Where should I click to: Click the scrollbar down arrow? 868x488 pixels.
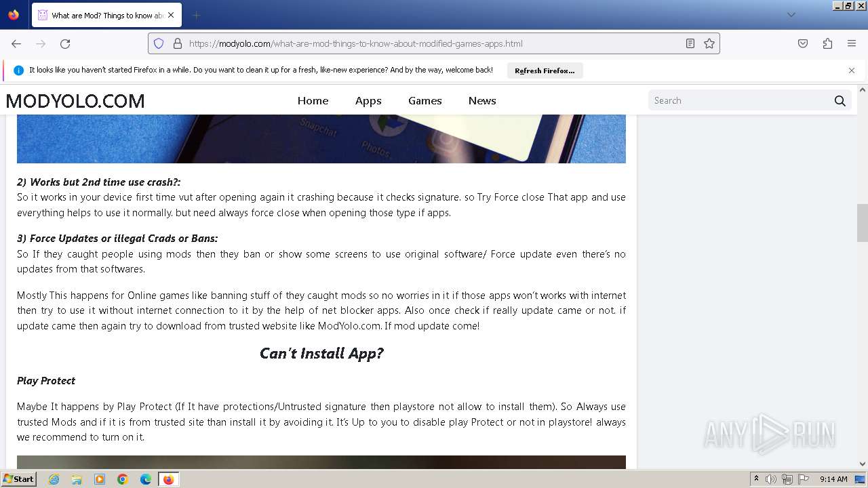863,464
